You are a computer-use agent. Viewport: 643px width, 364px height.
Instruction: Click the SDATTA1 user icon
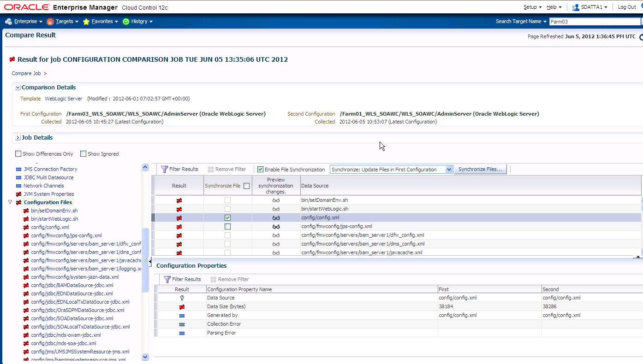coord(576,7)
